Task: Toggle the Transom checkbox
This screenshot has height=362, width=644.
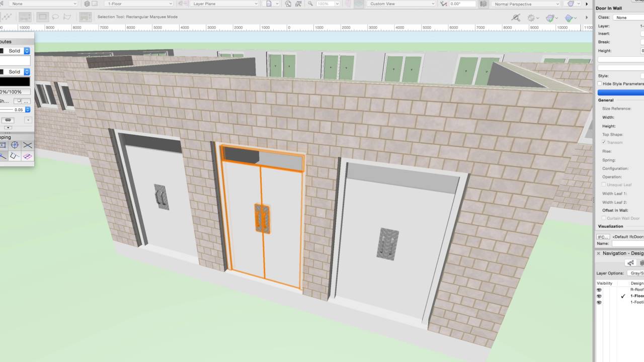Action: coord(604,142)
